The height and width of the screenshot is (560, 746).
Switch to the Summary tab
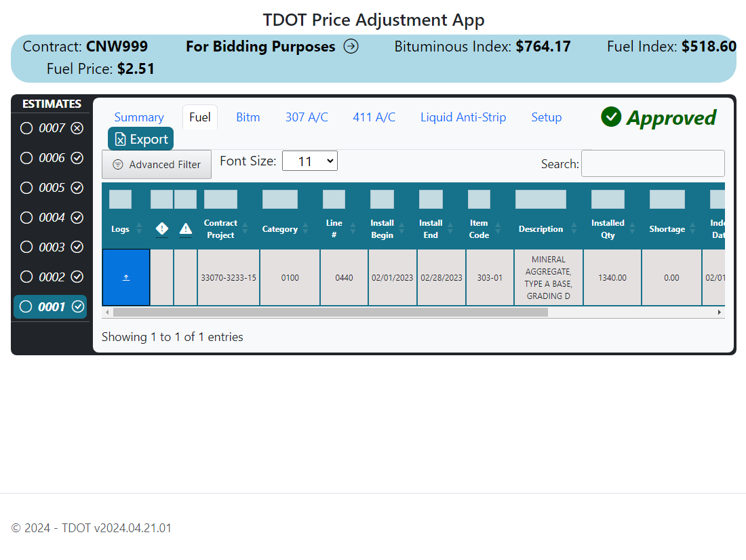(139, 117)
